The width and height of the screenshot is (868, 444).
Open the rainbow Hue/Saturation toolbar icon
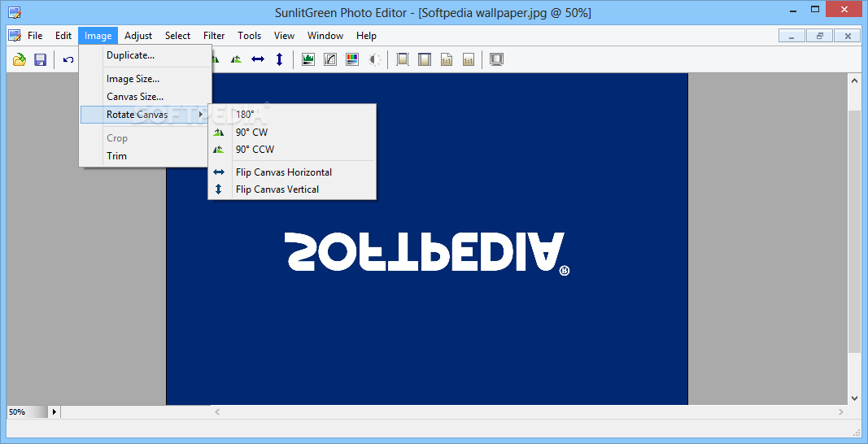[352, 59]
